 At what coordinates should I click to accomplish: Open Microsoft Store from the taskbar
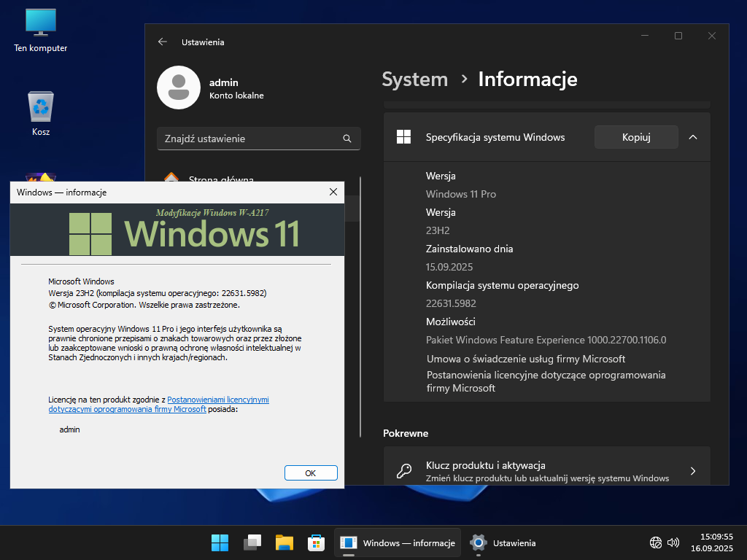coord(316,542)
